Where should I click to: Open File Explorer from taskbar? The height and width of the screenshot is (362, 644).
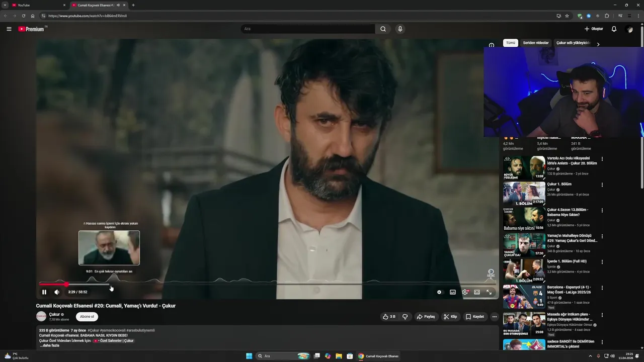[x=339, y=356]
